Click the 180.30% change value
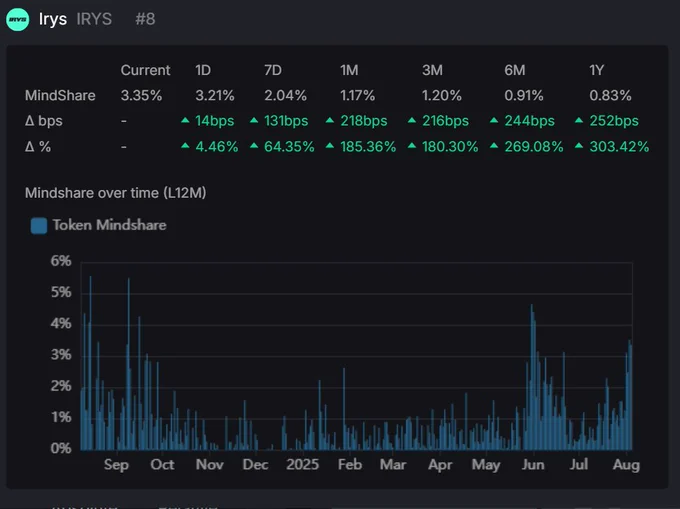This screenshot has height=509, width=680. click(x=450, y=147)
